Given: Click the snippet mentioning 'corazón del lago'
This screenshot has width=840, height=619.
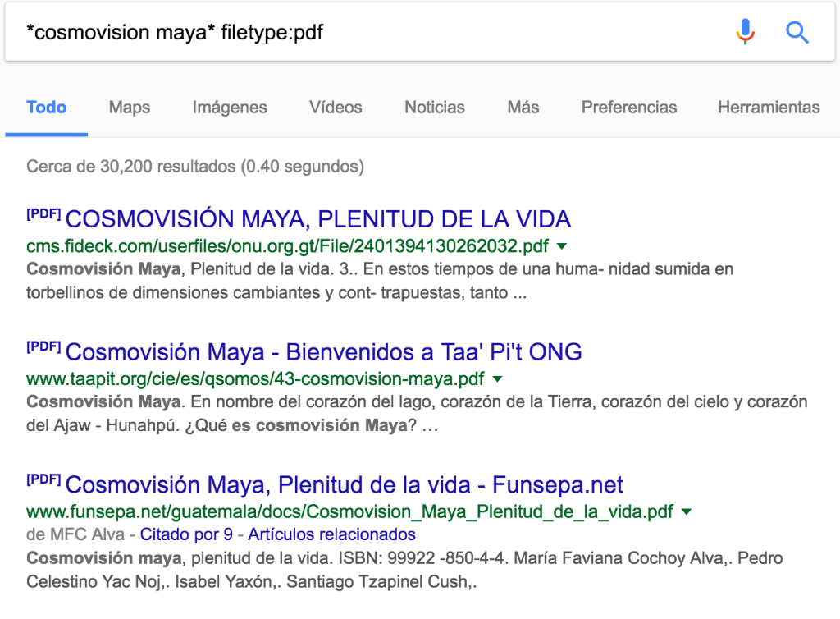Looking at the screenshot, I should click(x=417, y=414).
